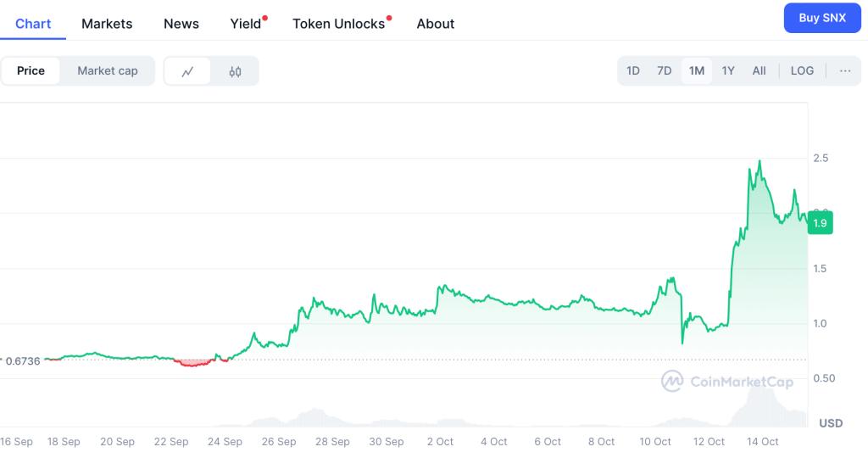The image size is (868, 458).
Task: Show All time price history
Action: [759, 70]
